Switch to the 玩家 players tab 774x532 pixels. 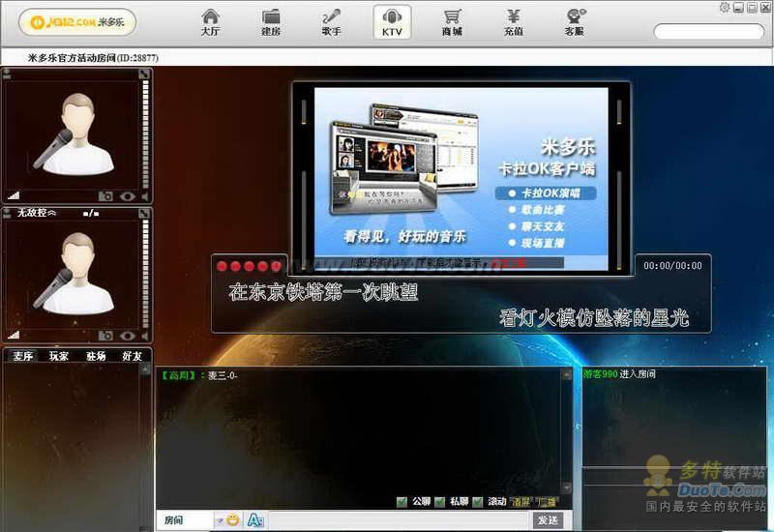point(59,356)
